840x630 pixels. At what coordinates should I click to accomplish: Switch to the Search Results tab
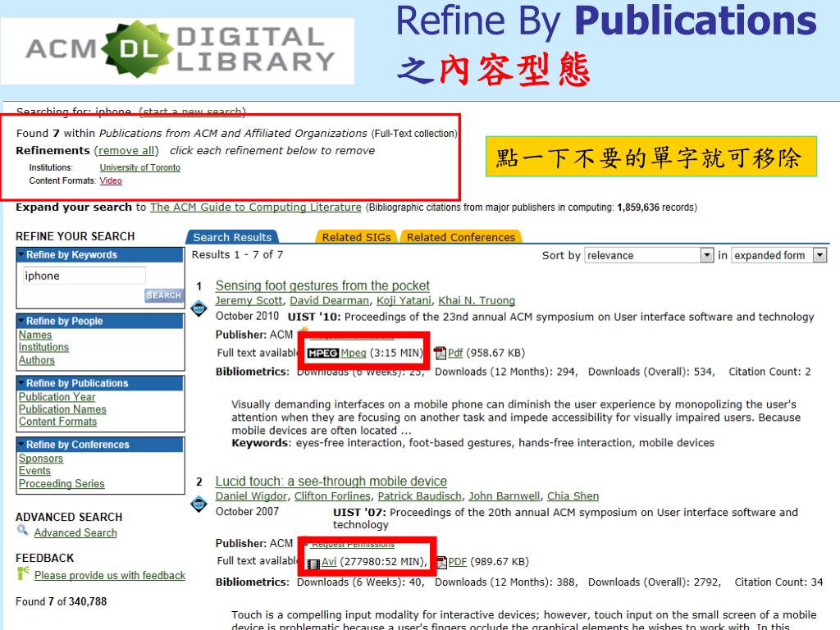[x=232, y=237]
